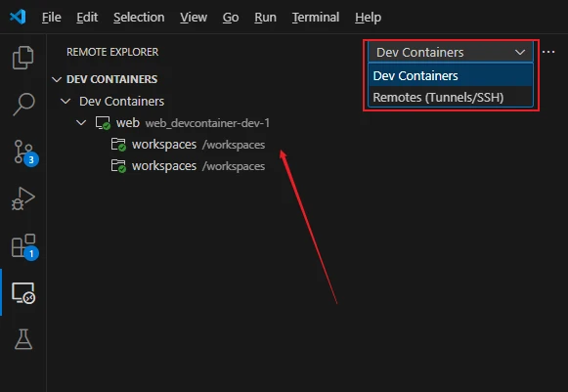Choose Dev Containers option in dropdown list
Screen dimensions: 568x392
451,75
